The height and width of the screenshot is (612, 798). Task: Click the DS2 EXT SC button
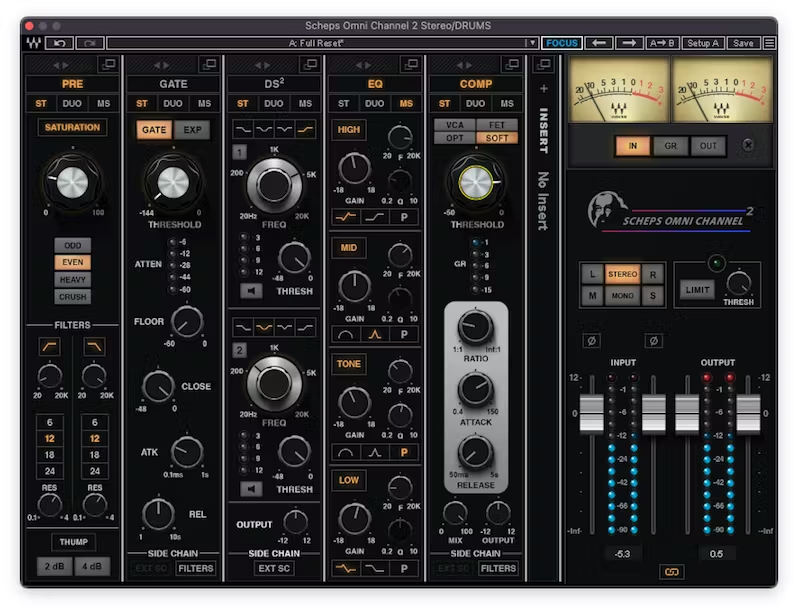(x=274, y=568)
